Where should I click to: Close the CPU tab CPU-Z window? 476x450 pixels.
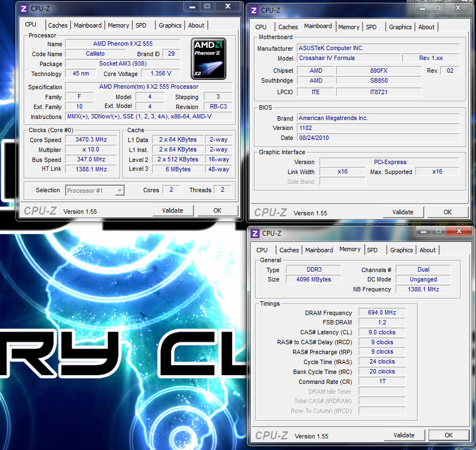coord(228,7)
